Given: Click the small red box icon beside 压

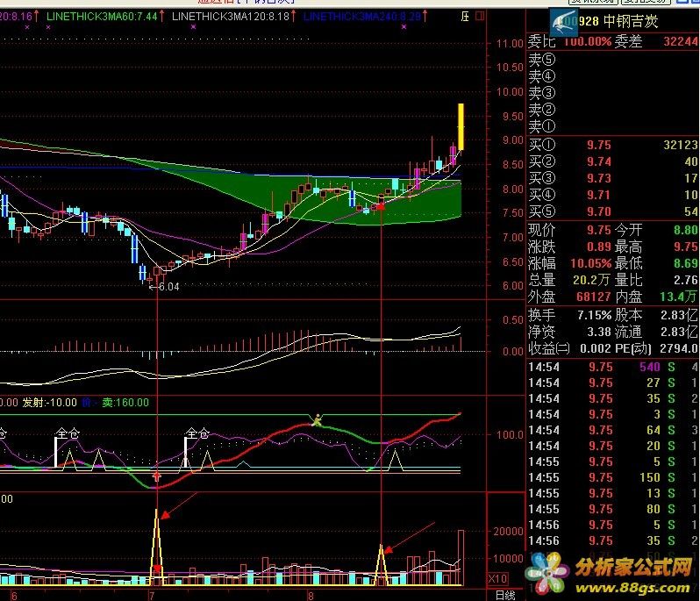Looking at the screenshot, I should [x=480, y=17].
